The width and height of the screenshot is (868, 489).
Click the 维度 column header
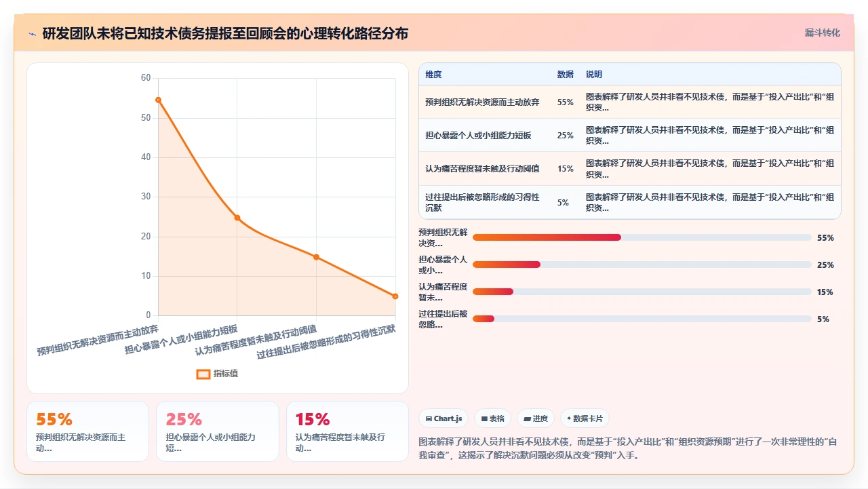(433, 75)
